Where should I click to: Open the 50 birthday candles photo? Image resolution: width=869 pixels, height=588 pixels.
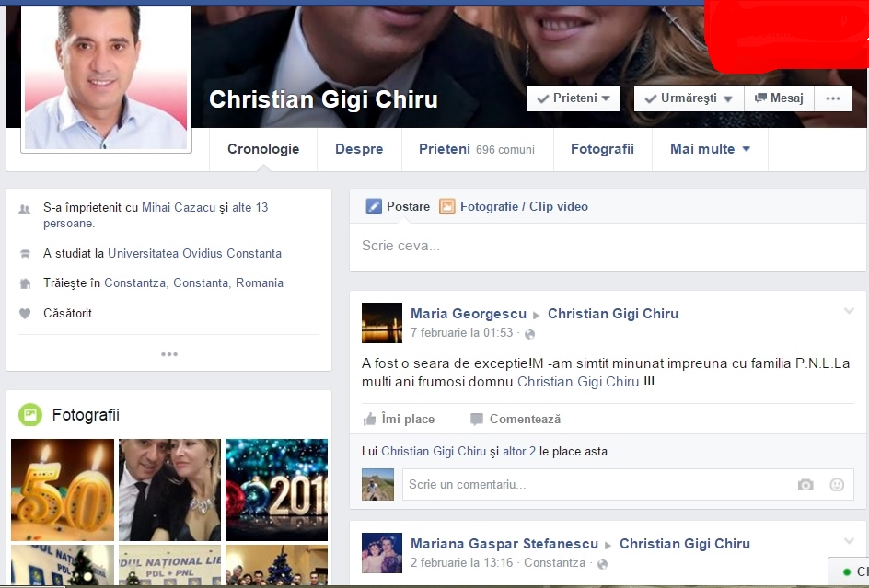[x=63, y=490]
